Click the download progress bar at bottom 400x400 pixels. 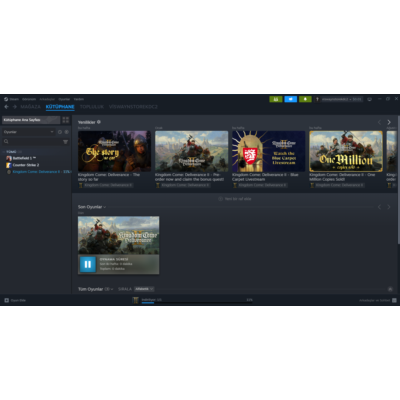click(197, 302)
